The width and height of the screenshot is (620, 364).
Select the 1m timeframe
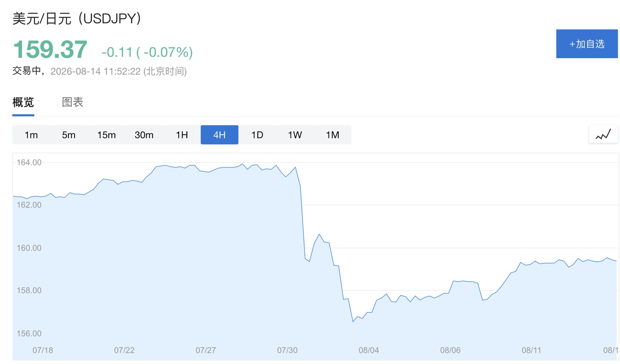click(31, 135)
